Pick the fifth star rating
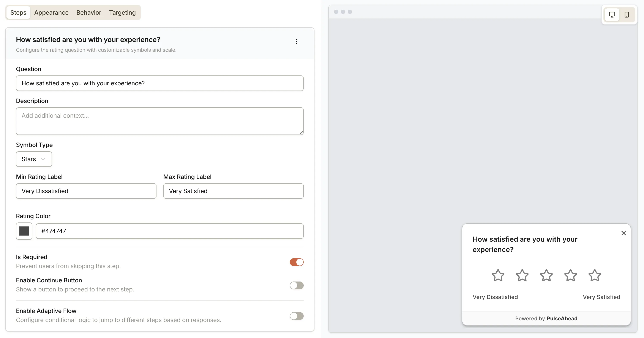Screen dimensions: 644x338 click(595, 275)
